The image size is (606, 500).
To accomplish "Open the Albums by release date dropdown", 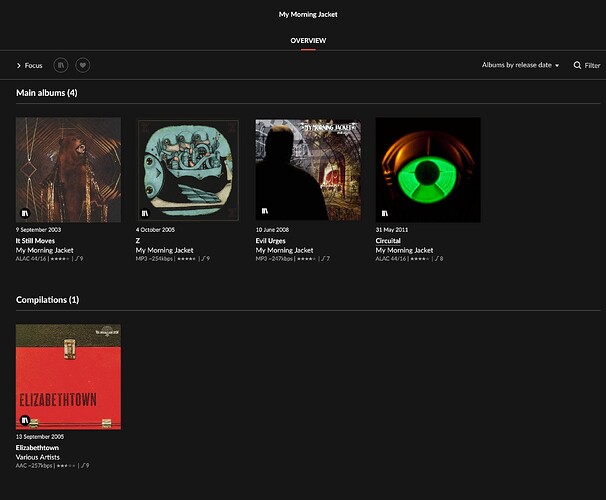I will click(x=520, y=65).
